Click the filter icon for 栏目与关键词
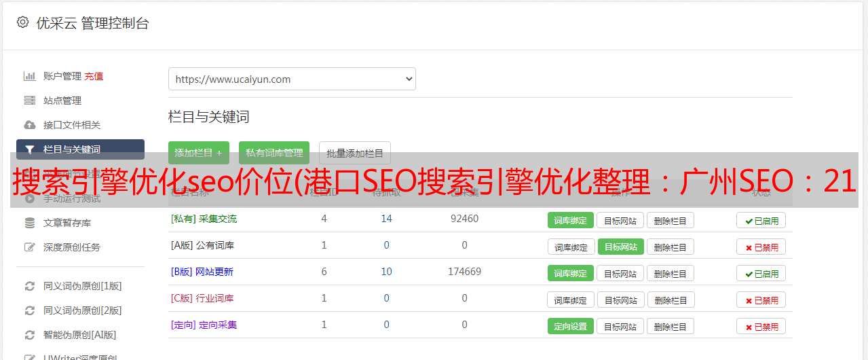 29,149
